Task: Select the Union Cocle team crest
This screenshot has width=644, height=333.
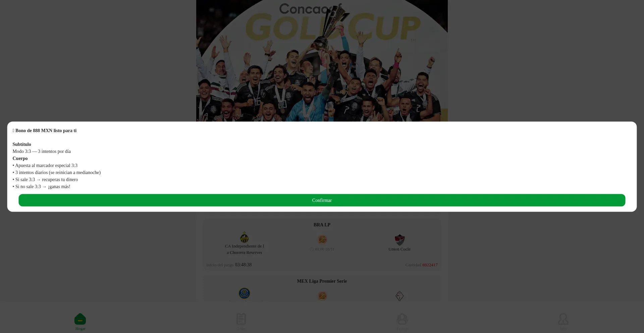Action: [399, 240]
